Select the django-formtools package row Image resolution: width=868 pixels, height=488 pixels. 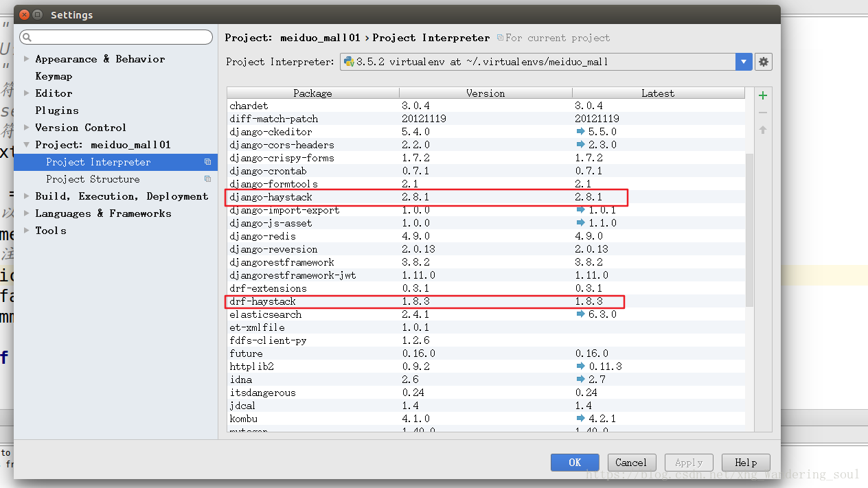coord(486,184)
